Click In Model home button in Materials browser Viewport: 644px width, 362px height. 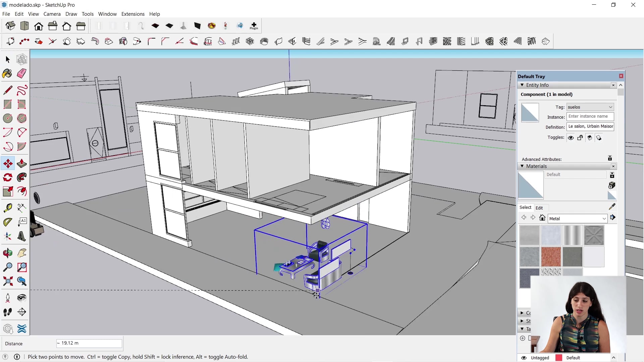point(542,218)
